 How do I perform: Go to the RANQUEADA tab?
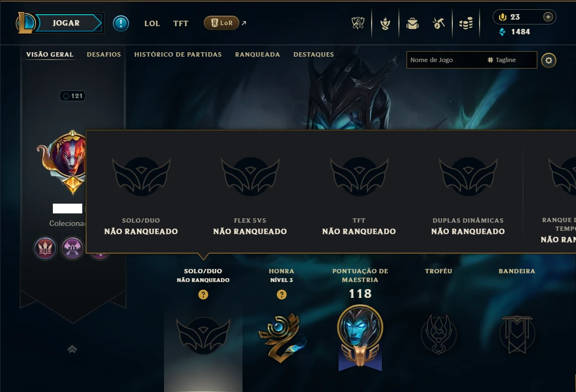point(258,54)
